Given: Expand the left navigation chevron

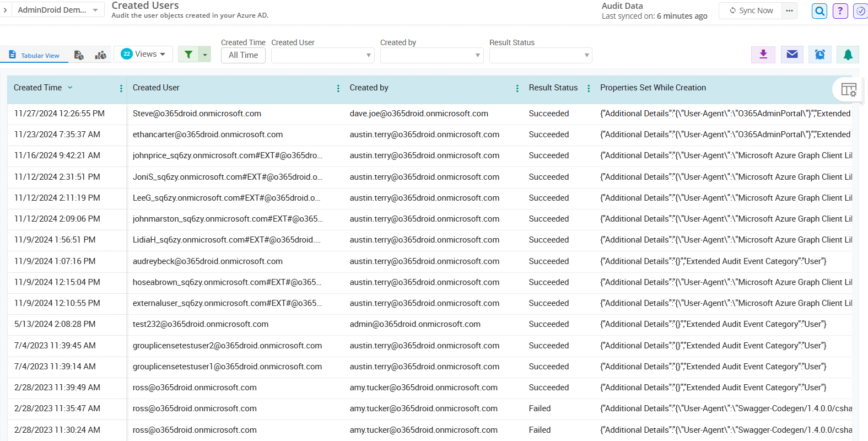Looking at the screenshot, I should point(5,10).
